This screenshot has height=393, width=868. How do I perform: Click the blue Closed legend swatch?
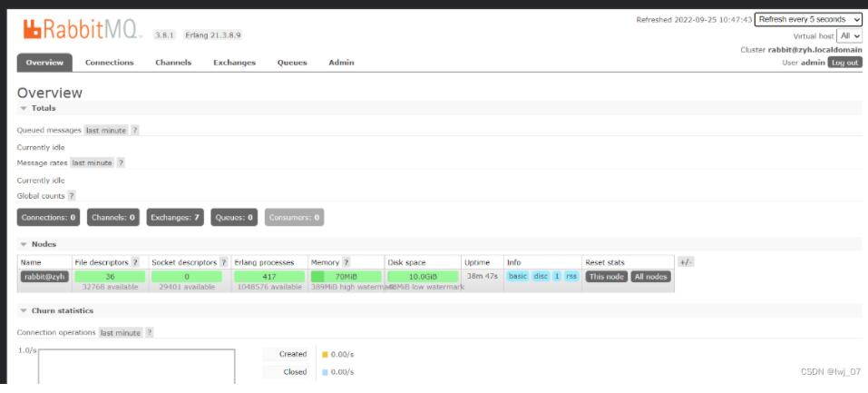325,372
